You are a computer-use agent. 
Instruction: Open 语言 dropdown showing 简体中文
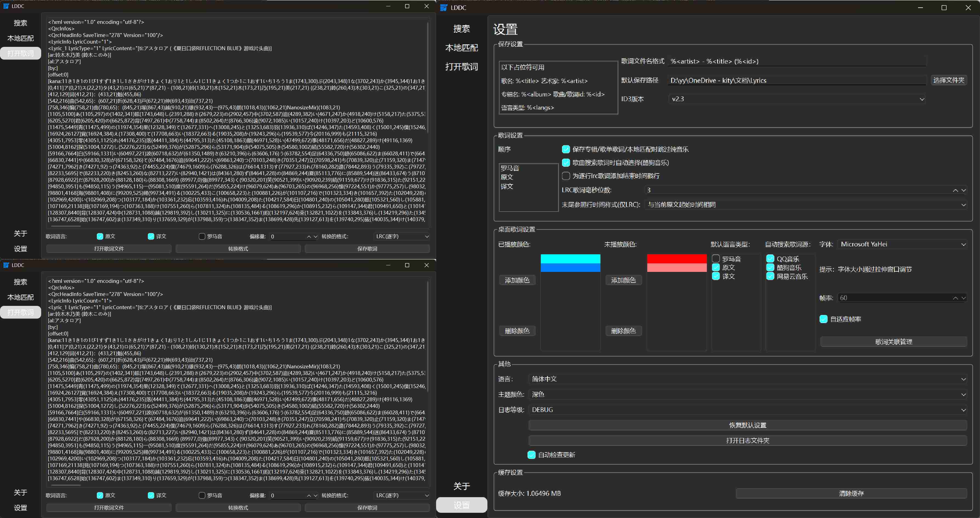tap(748, 379)
